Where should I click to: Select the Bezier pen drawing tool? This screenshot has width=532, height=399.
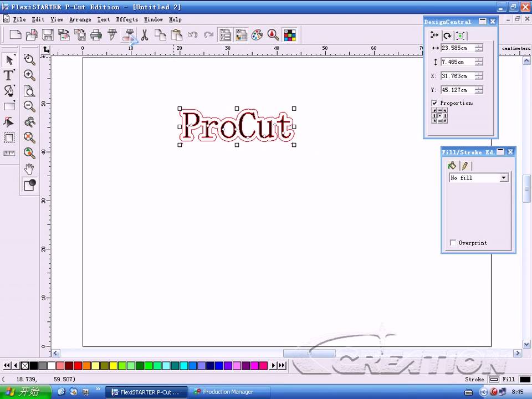(9, 90)
